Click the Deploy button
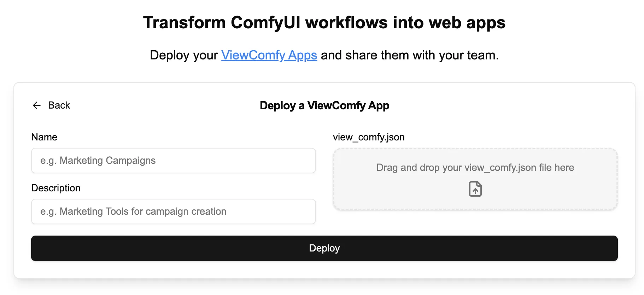 [324, 248]
